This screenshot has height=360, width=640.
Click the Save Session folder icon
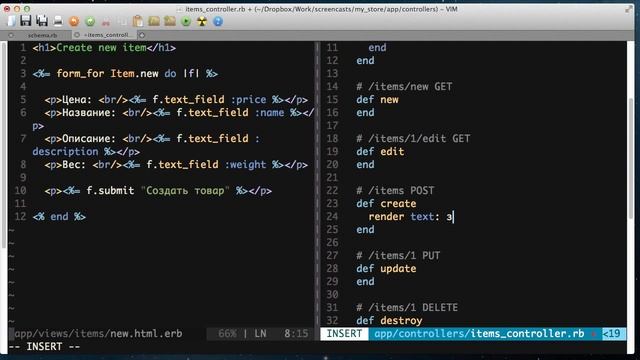(170, 21)
